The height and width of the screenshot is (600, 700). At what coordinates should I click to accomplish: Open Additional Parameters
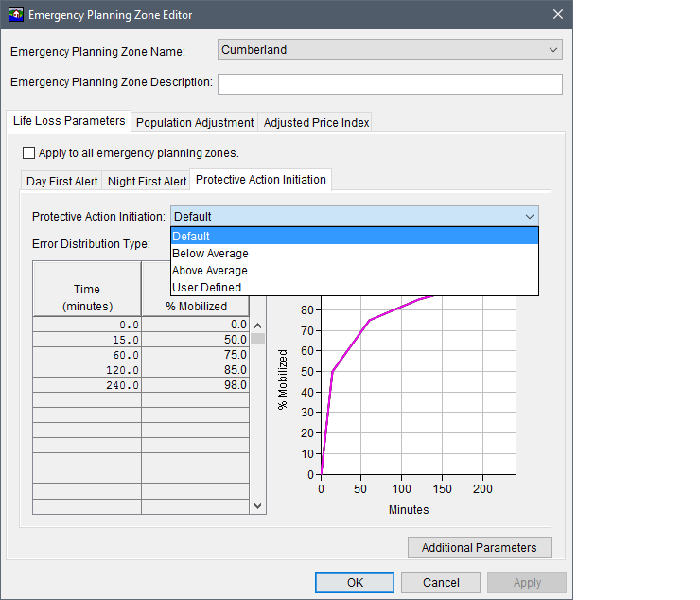[x=480, y=548]
